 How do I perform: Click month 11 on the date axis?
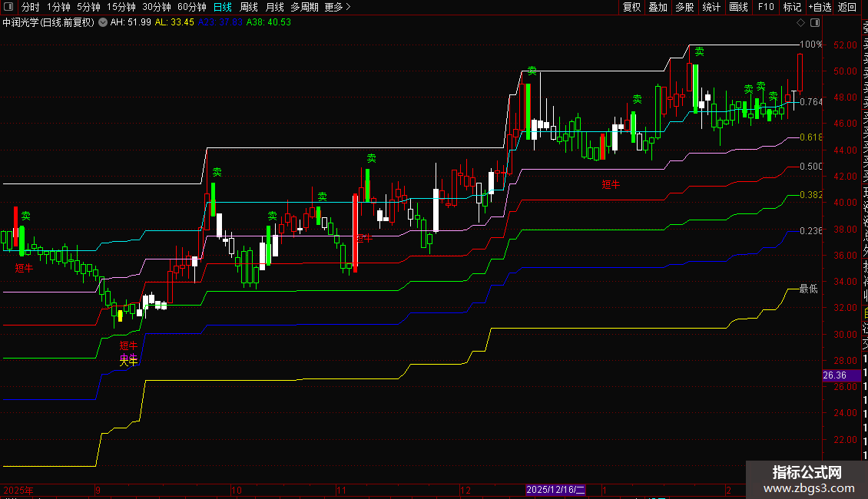[342, 490]
